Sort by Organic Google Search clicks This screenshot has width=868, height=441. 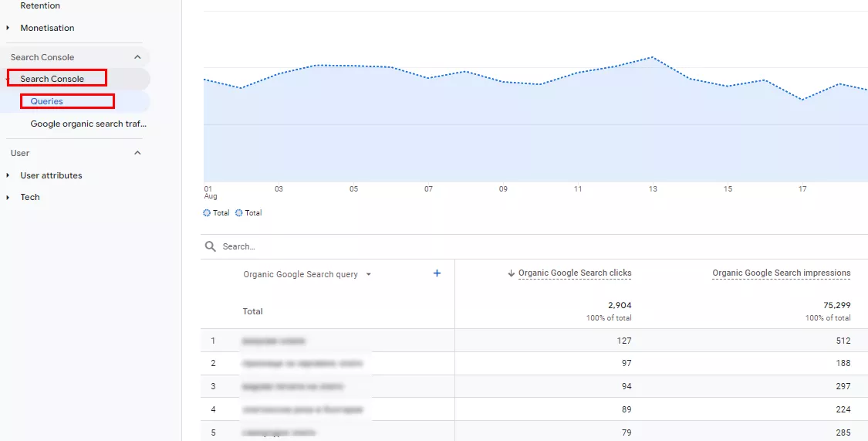(575, 273)
